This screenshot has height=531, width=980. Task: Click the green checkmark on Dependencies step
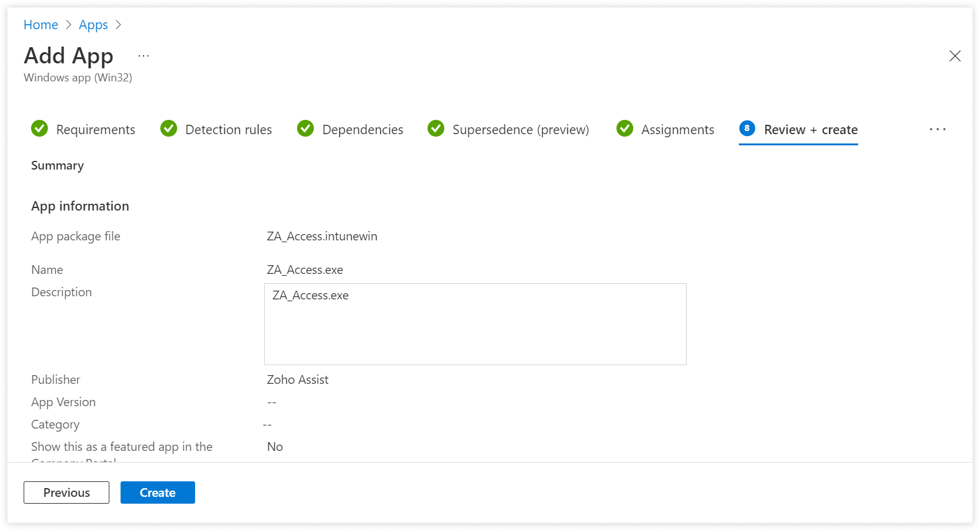click(305, 129)
